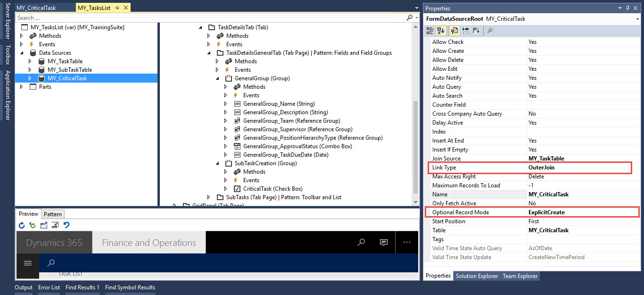Switch to the Pattern tab
Screen dimensions: 644x295
53,214
